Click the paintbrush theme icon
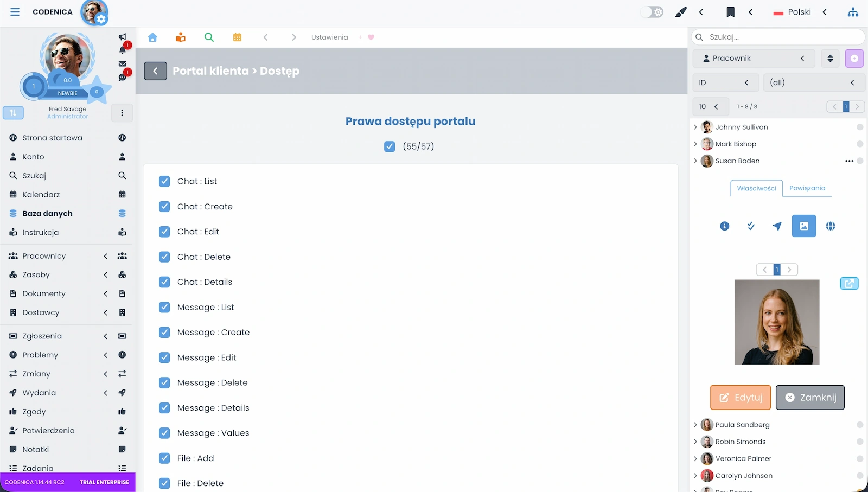The width and height of the screenshot is (868, 492). point(681,12)
